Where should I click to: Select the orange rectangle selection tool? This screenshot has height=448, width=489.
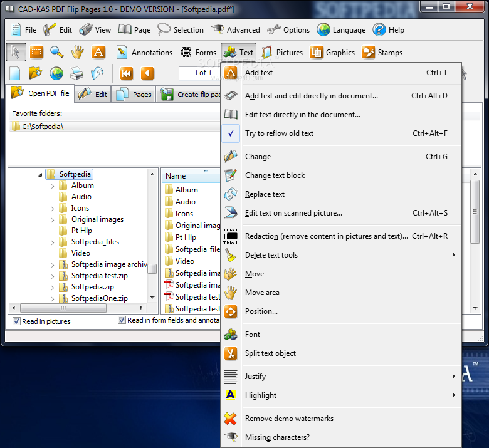pyautogui.click(x=36, y=52)
